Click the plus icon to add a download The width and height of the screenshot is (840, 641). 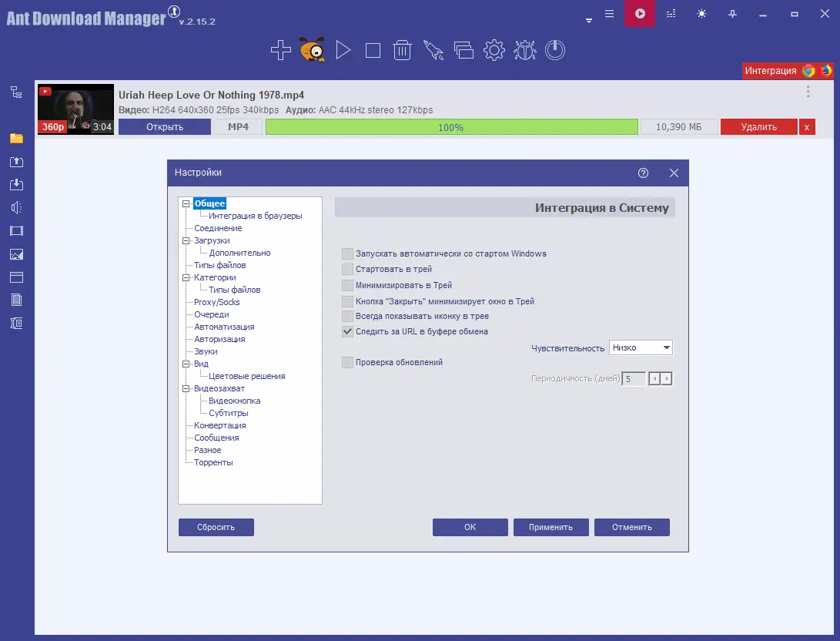click(x=281, y=50)
